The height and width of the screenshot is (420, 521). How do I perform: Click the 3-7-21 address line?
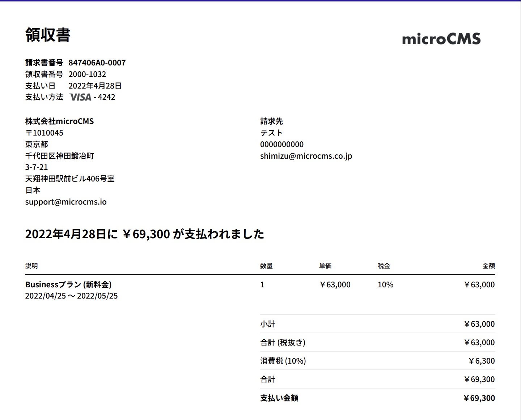point(37,167)
